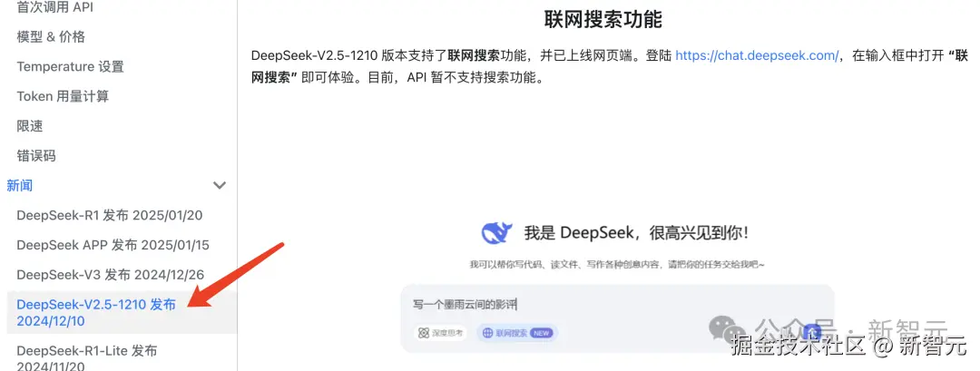This screenshot has height=371, width=980.
Task: Click the DeepSeek whale logo
Action: click(497, 233)
